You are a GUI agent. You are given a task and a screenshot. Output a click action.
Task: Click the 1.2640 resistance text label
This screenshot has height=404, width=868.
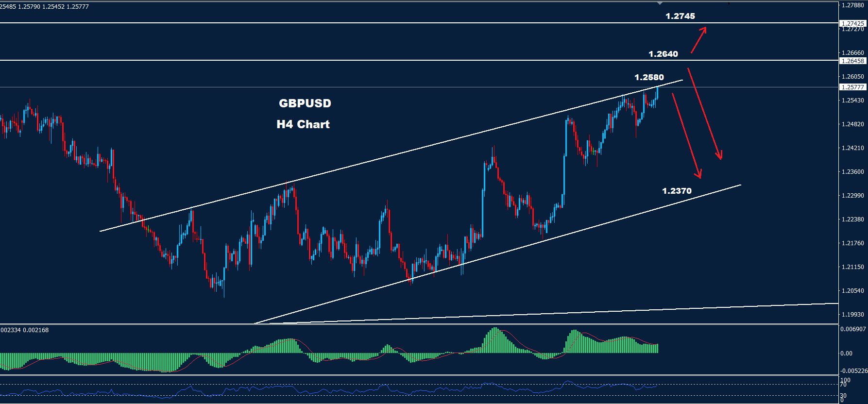tap(663, 54)
